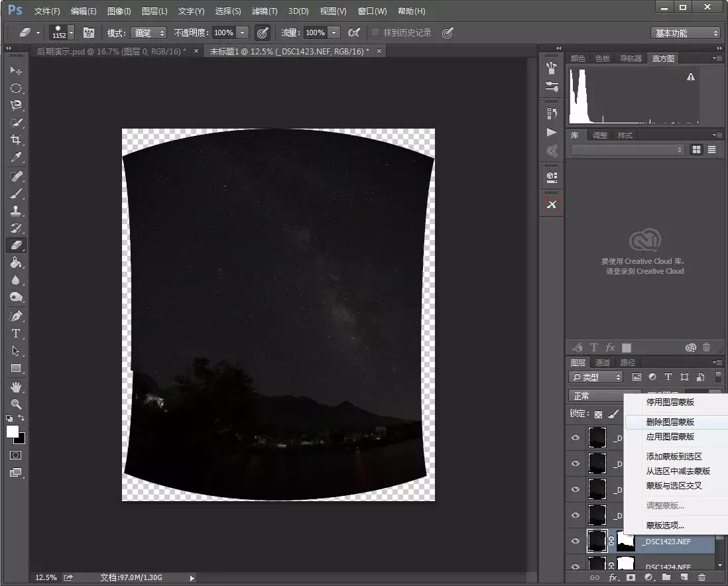Click the _DSC1423.NEF layer mask thumbnail
The image size is (728, 586).
coord(625,542)
